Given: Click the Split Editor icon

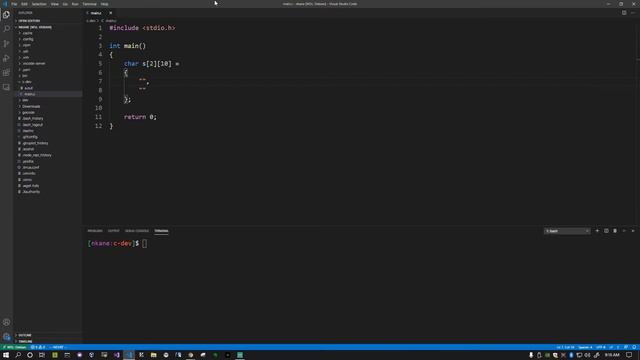Looking at the screenshot, I should pos(624,13).
